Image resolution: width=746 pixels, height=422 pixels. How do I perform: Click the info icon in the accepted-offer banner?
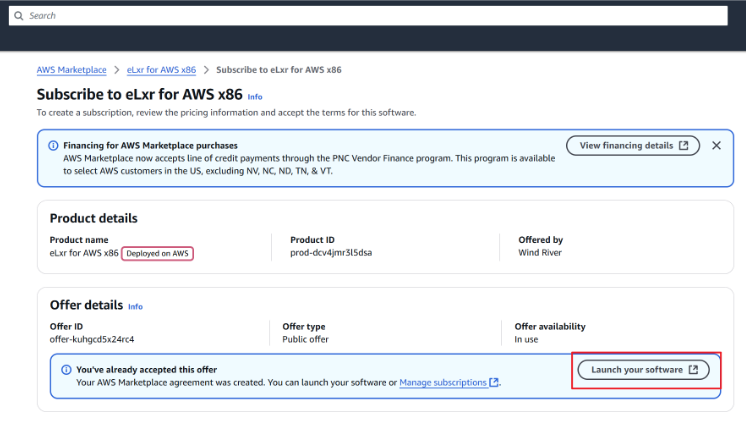(x=66, y=370)
